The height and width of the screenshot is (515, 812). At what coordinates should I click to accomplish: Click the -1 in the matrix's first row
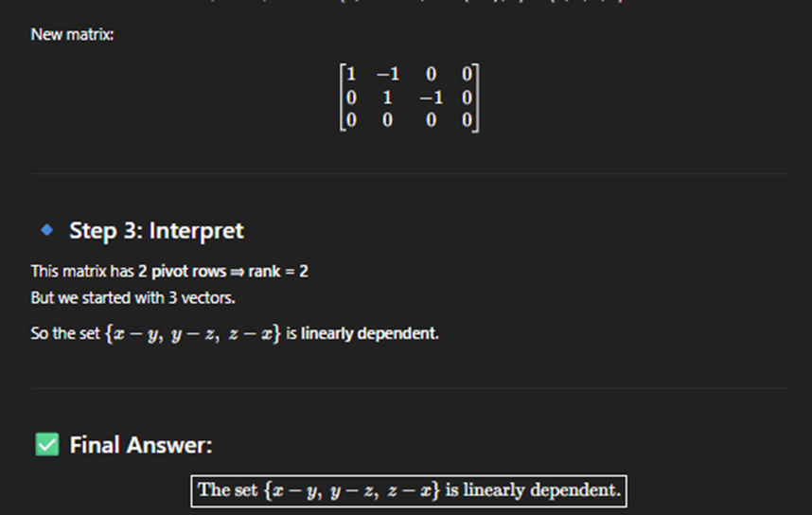point(388,74)
